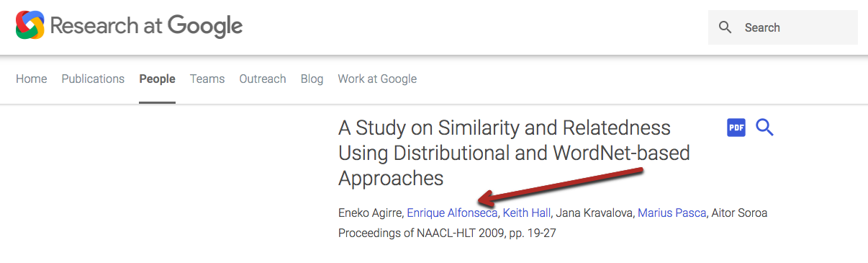Click the blue magnifier icon beside PDF

(x=764, y=128)
